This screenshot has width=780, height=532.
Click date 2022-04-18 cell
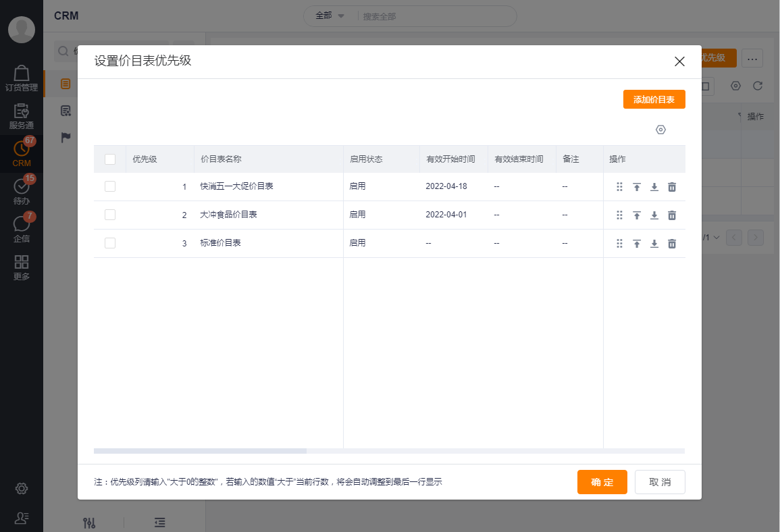pyautogui.click(x=446, y=186)
